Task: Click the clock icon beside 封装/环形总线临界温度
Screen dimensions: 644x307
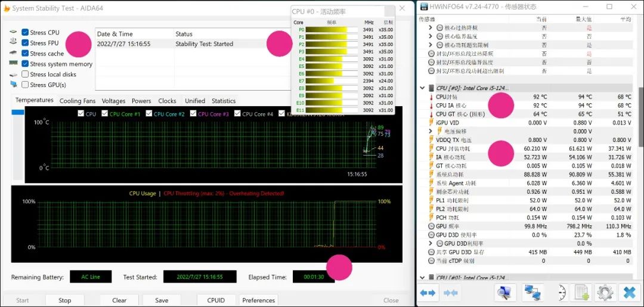Action: point(431,63)
